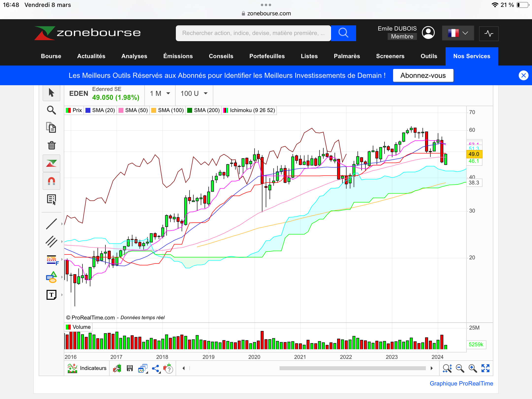Select the parallel lines channel tool
Screen dimensions: 532x399
tap(51, 242)
